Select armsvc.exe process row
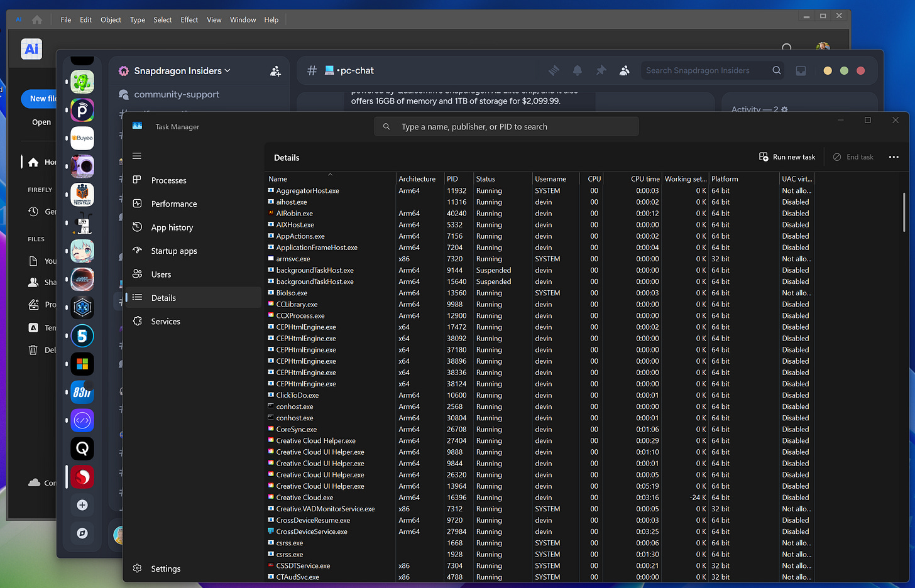915x588 pixels. click(x=540, y=259)
